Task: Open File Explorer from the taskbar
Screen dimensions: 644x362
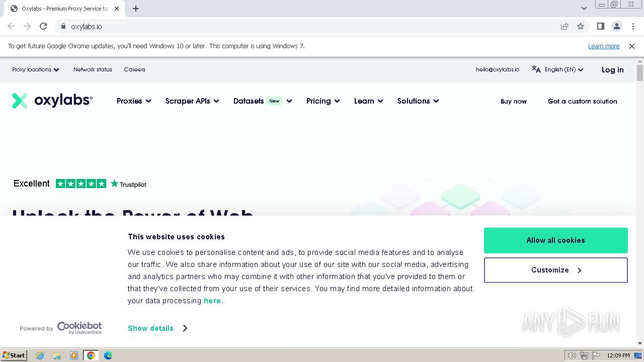Action: [57, 355]
